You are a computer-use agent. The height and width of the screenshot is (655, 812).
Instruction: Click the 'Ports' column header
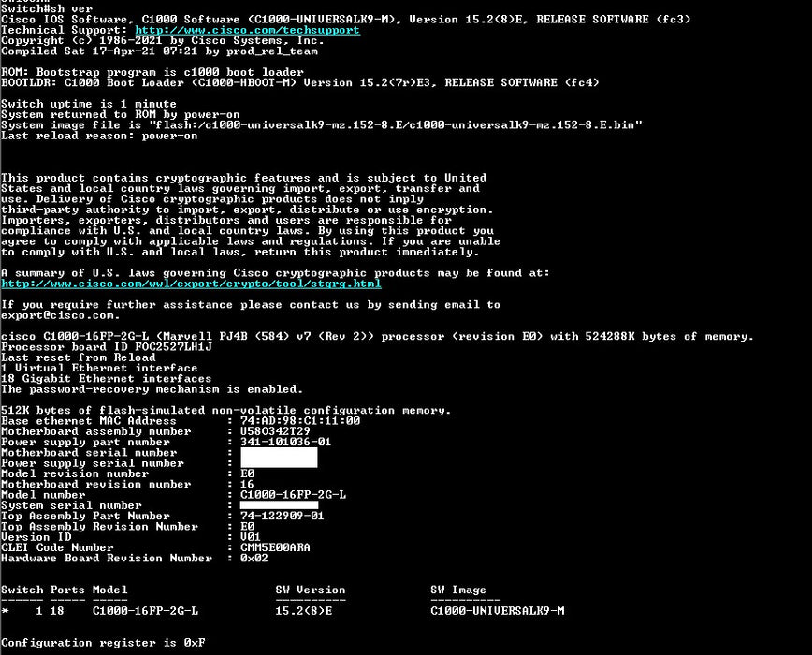pos(67,590)
